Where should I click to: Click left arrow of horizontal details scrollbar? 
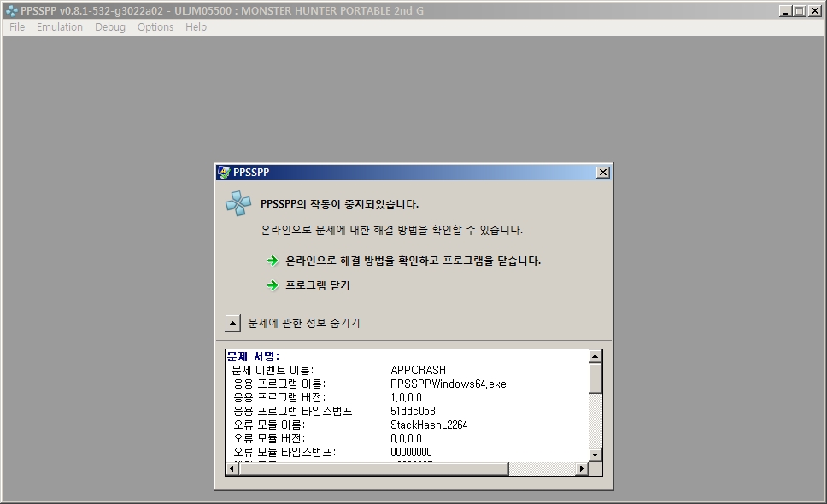click(x=231, y=469)
